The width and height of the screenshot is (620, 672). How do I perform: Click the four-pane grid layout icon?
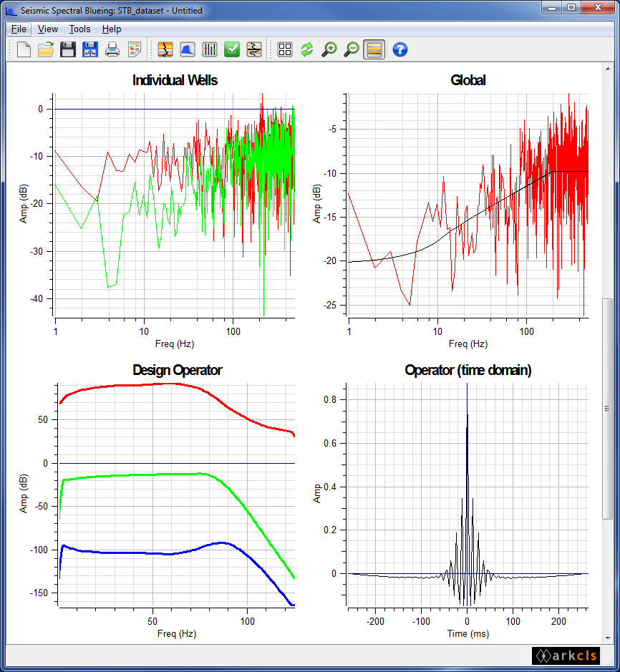click(285, 49)
